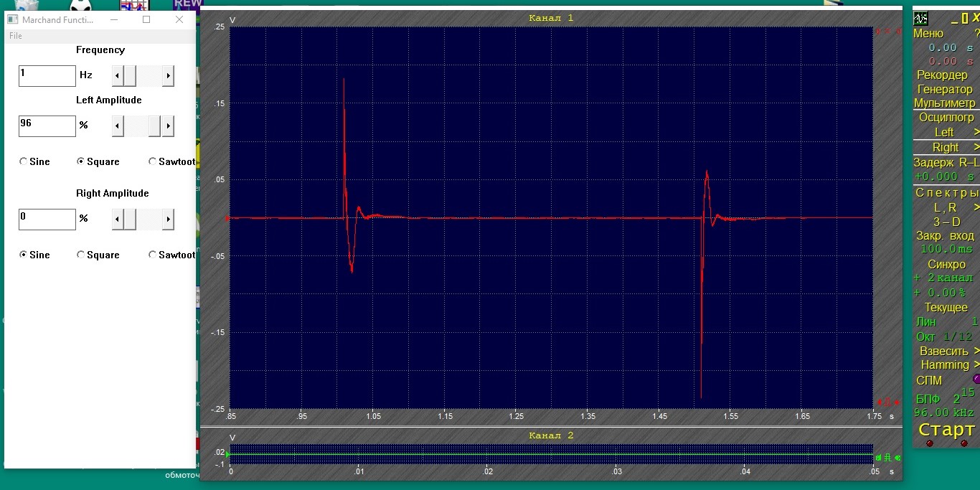980x490 pixels.
Task: Click the red 0.00 s time readout
Action: click(951, 62)
